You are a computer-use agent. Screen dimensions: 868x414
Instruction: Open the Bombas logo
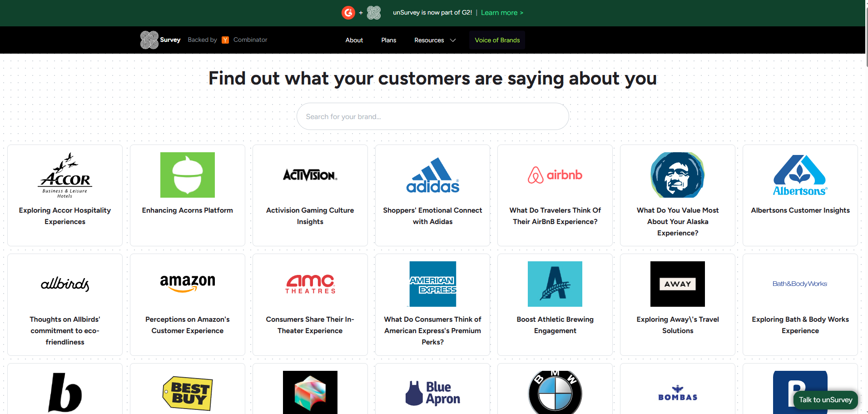(x=678, y=393)
